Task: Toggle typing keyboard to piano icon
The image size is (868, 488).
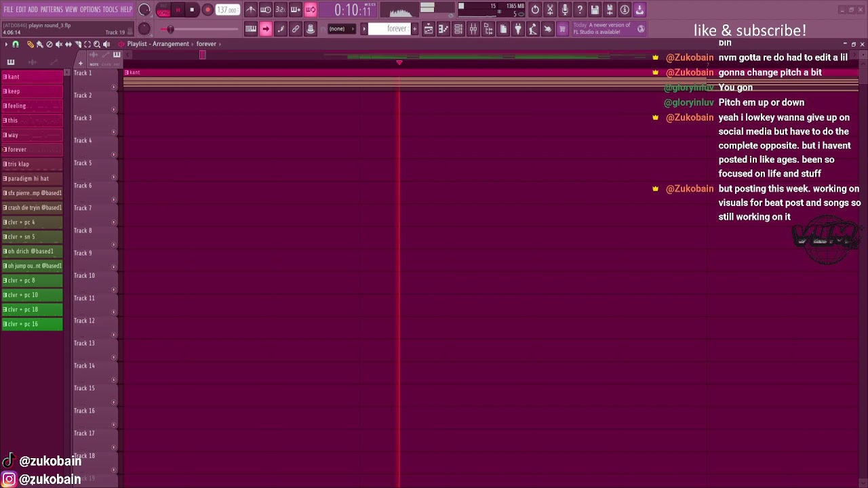Action: 251,28
